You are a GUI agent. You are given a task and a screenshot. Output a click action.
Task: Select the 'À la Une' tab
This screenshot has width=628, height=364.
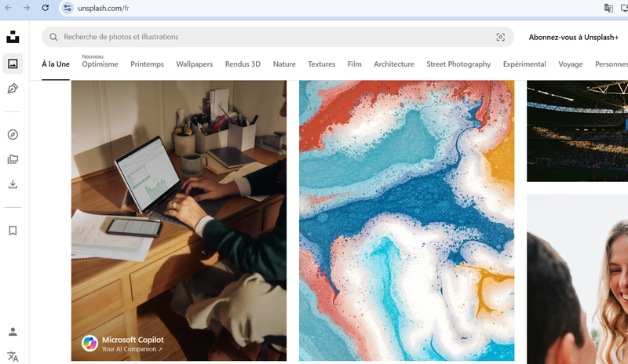[x=56, y=64]
